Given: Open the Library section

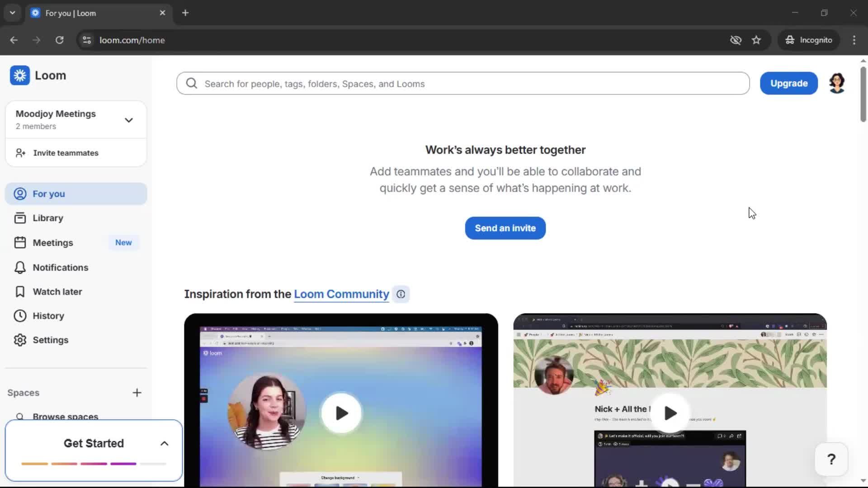Looking at the screenshot, I should (x=47, y=218).
